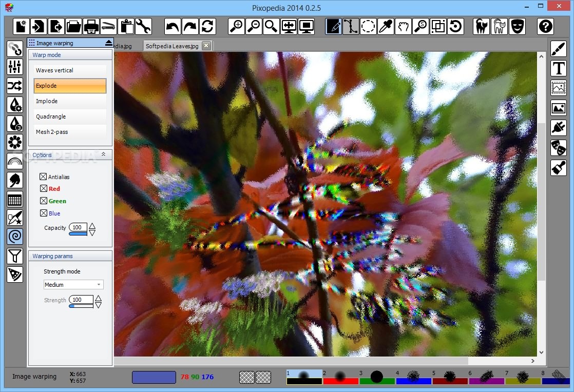Select Quadrangle warp mode
Screen dimensions: 574x392
pyautogui.click(x=70, y=116)
